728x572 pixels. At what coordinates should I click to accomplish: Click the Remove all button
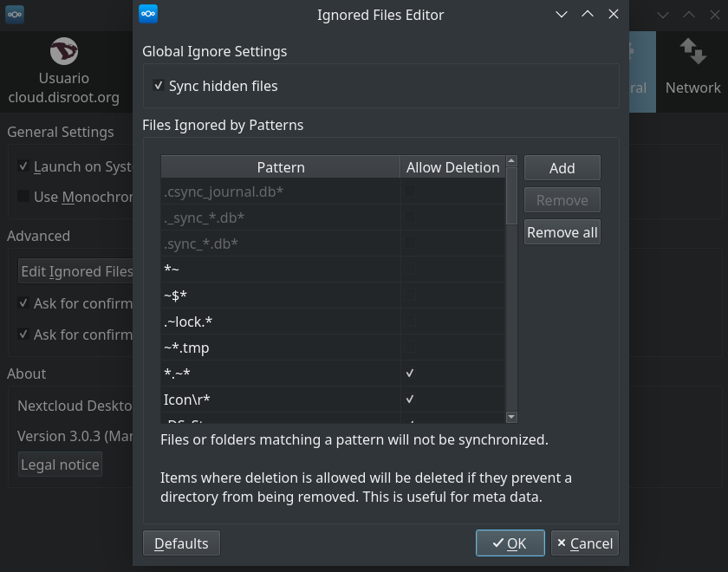[x=562, y=232]
